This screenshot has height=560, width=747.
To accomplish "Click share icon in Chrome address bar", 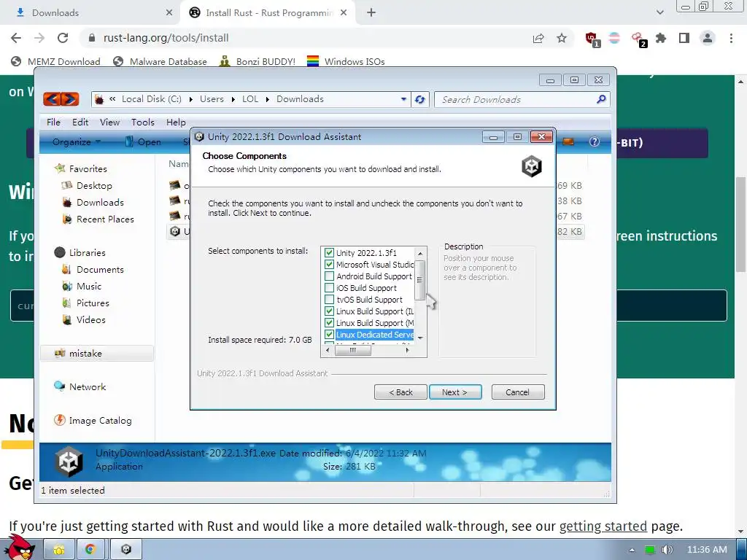I will coord(538,38).
